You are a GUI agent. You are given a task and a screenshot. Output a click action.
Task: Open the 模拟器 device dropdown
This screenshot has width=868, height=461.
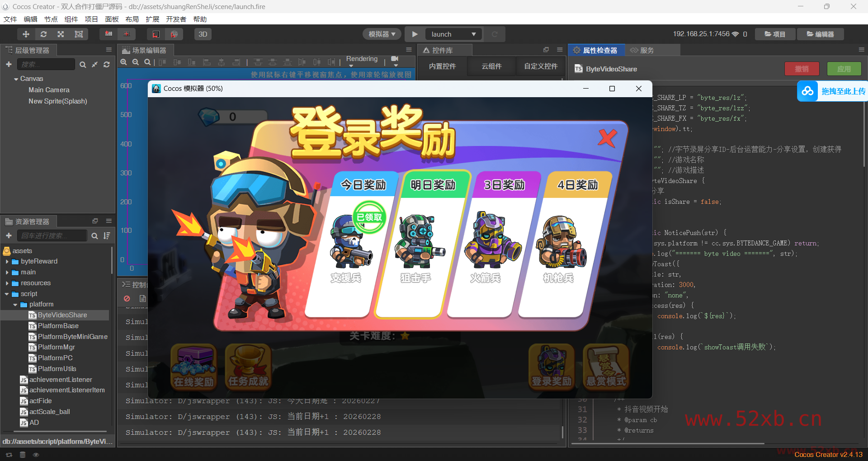(x=381, y=34)
